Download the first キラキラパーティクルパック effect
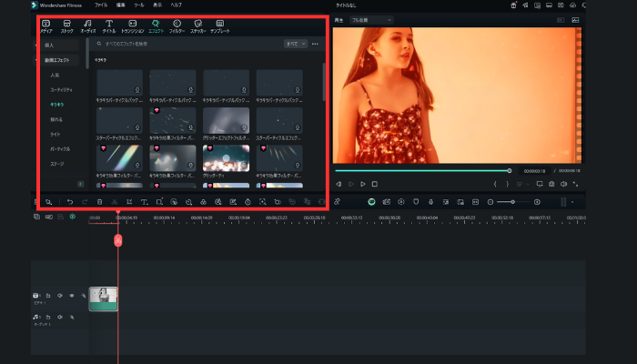 tap(137, 90)
